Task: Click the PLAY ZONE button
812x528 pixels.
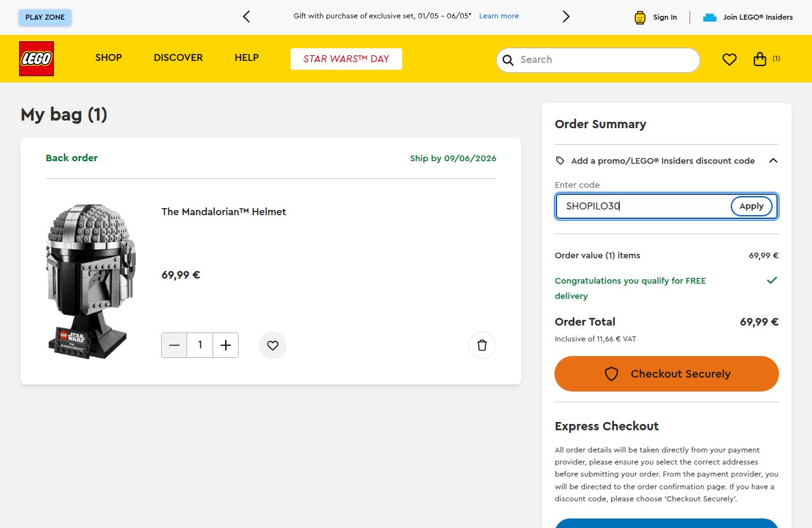Action: coord(45,17)
